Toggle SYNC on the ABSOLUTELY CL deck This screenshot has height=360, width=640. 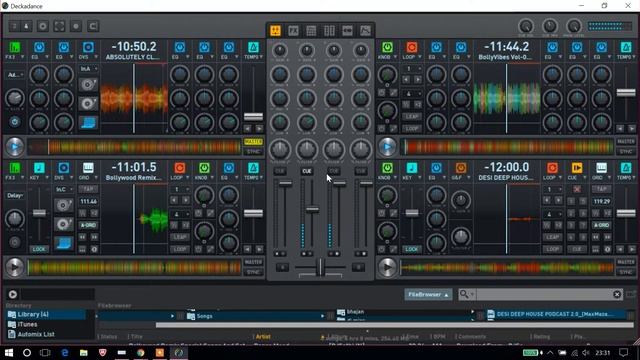point(253,151)
